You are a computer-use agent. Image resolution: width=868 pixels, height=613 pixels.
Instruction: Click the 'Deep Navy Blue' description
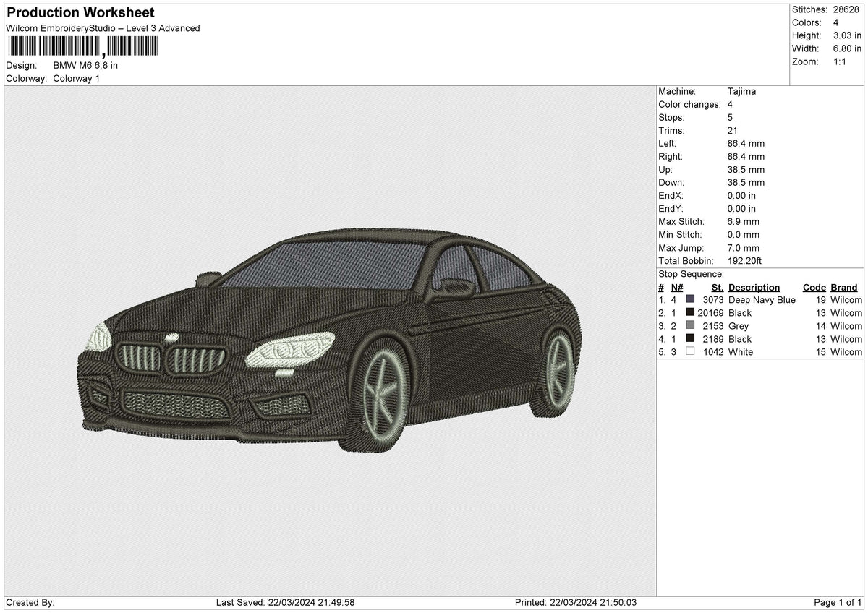click(x=762, y=300)
